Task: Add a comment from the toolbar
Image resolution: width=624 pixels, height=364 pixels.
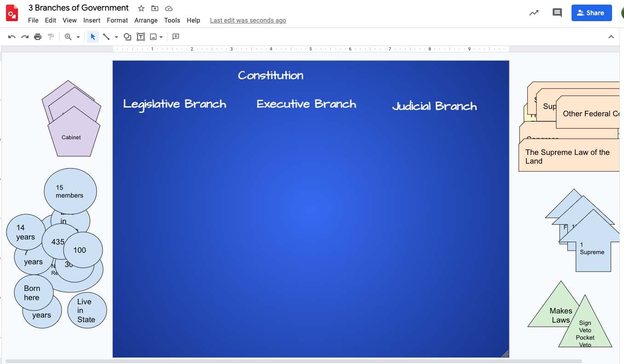Action: [x=175, y=37]
